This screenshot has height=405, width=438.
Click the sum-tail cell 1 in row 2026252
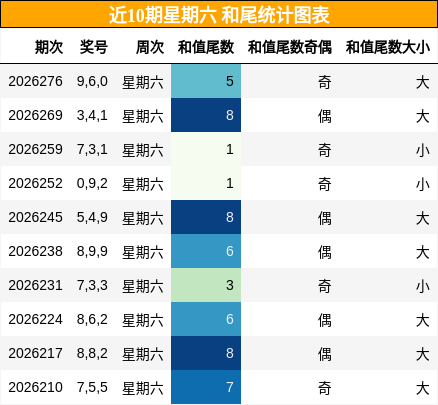[x=206, y=183]
